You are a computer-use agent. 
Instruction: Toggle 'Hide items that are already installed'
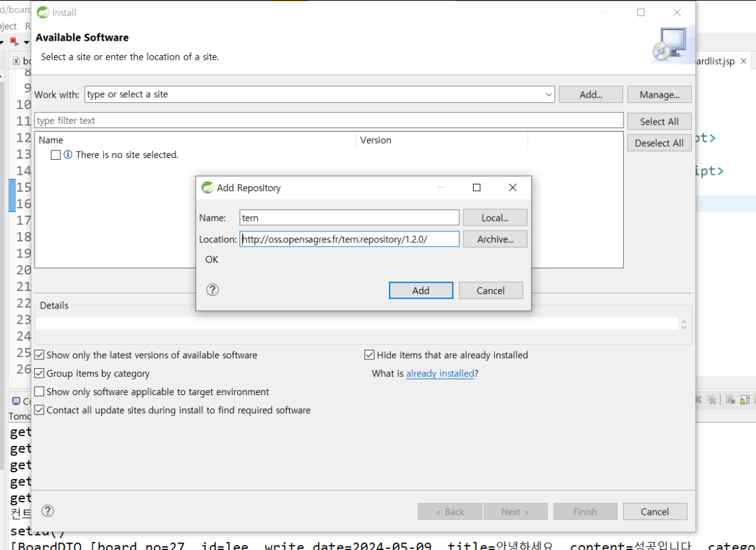click(x=370, y=355)
